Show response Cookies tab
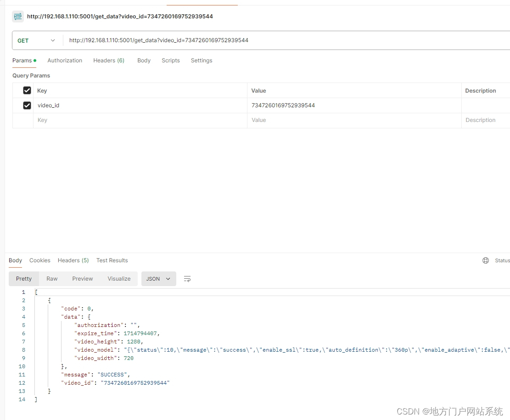The image size is (510, 420). pyautogui.click(x=39, y=260)
